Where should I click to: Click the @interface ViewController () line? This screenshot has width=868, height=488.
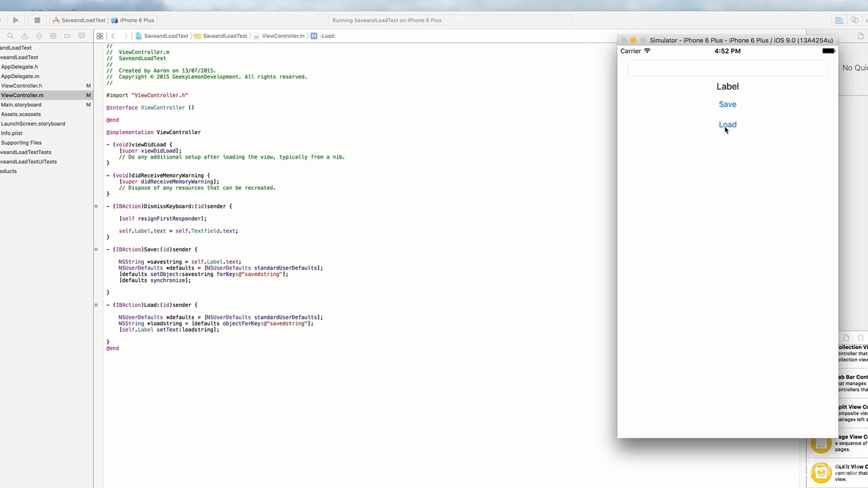click(150, 108)
